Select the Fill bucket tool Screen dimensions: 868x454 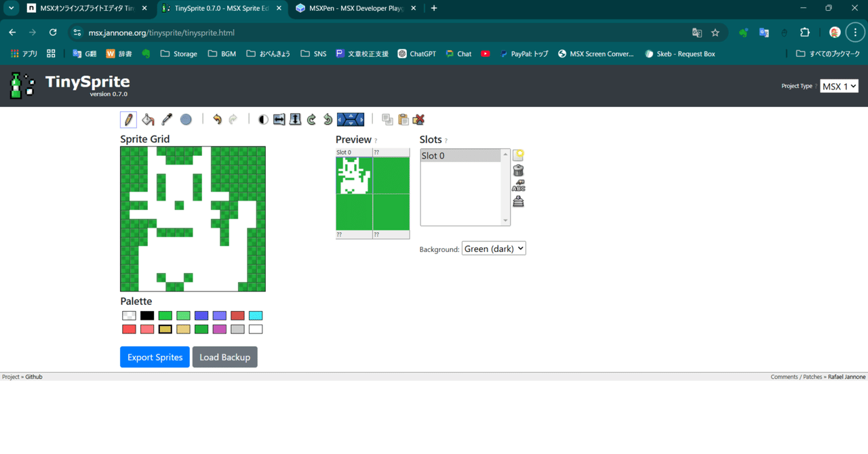[x=148, y=119]
